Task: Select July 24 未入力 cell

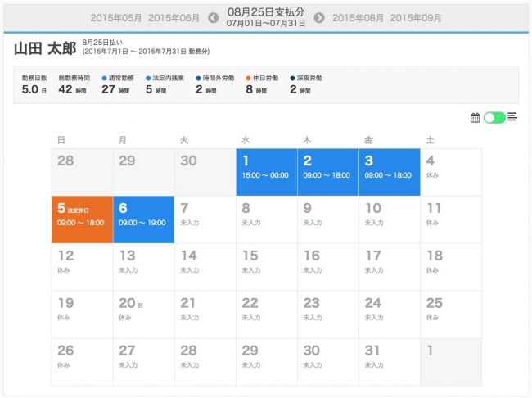Action: click(390, 314)
